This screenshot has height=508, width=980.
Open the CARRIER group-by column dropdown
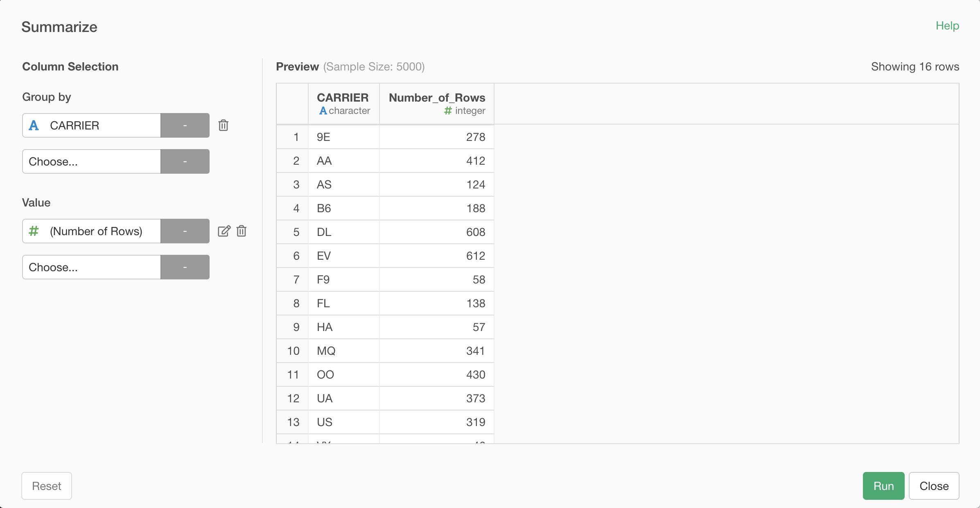[92, 125]
